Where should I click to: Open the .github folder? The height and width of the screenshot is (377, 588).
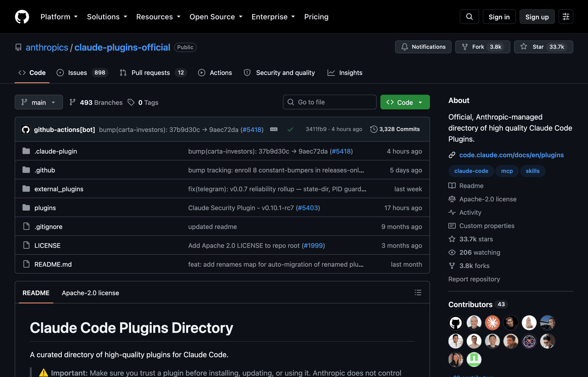45,170
